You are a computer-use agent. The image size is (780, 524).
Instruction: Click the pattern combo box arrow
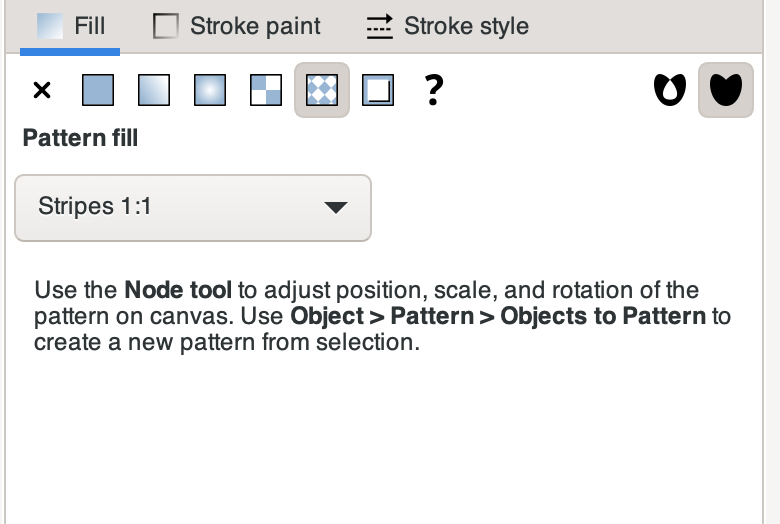pyautogui.click(x=336, y=208)
